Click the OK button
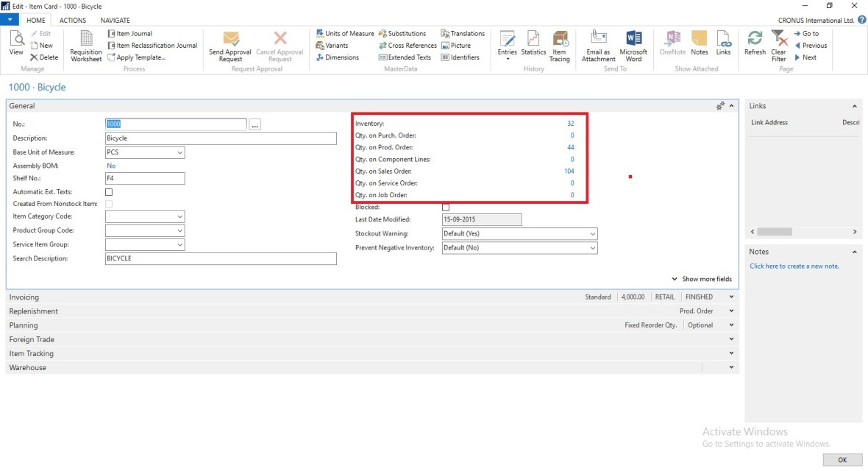Viewport: 868px width, 471px height. [x=842, y=460]
